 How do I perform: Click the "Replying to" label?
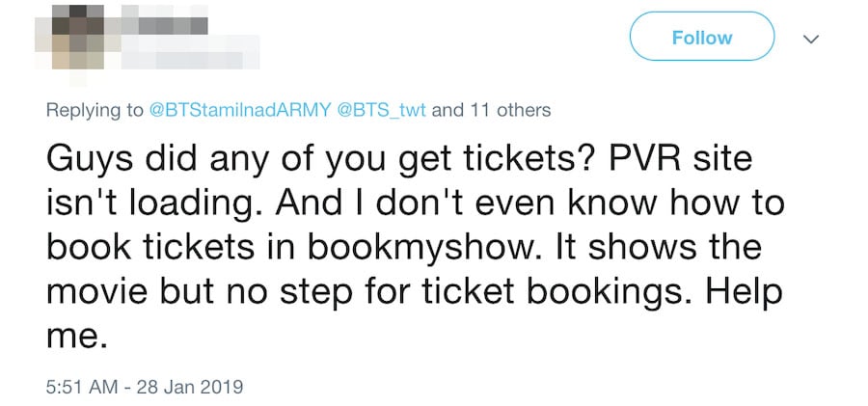pyautogui.click(x=95, y=110)
